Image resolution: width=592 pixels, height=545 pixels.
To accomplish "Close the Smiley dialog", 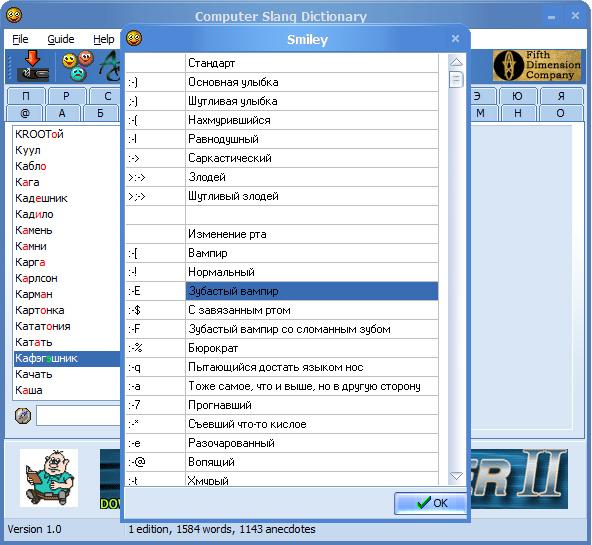I will (455, 38).
